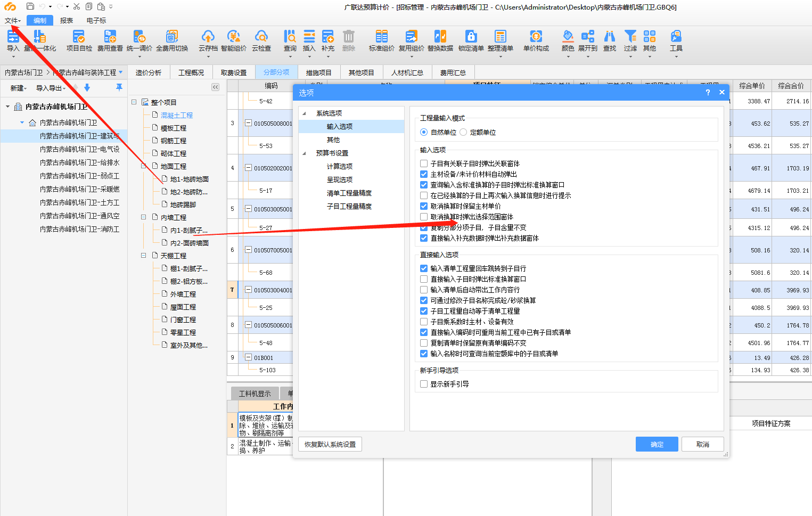The width and height of the screenshot is (812, 516).
Task: Select the 定额单位 radio option
Action: [463, 132]
